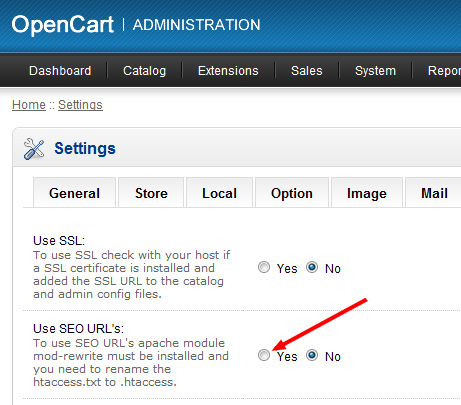Switch to the General tab
The width and height of the screenshot is (461, 405).
[74, 193]
